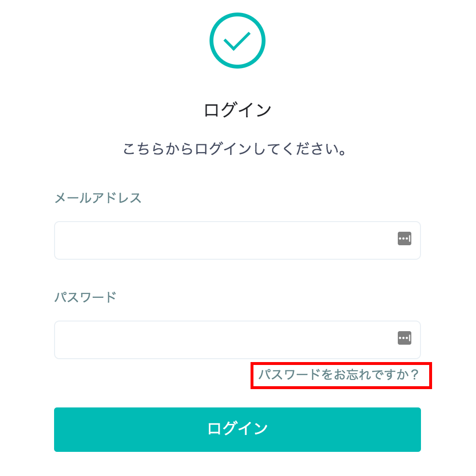
Task: Click the パスワード field label
Action: [x=85, y=297]
